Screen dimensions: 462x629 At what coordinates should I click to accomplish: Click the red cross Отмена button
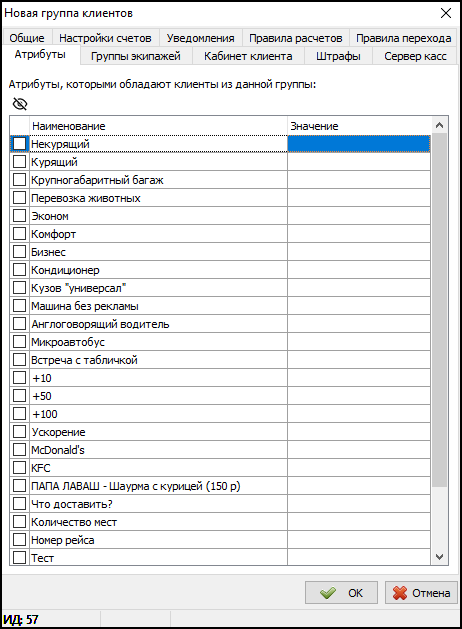click(x=421, y=592)
